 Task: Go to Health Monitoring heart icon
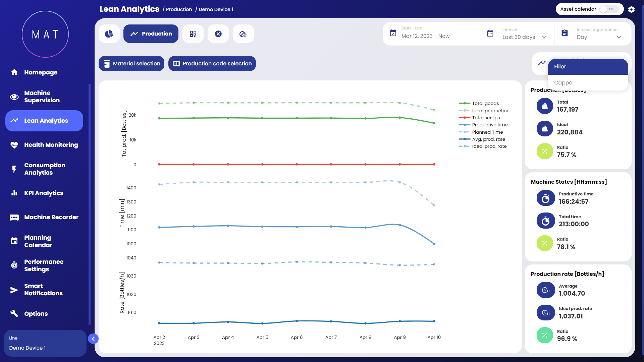tap(14, 145)
